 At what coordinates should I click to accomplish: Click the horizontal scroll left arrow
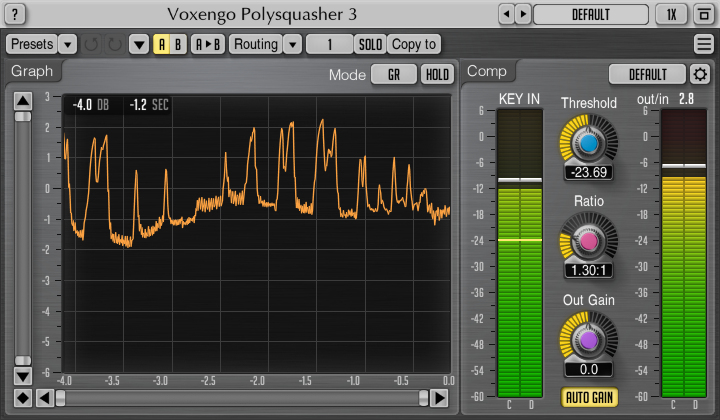(x=45, y=398)
